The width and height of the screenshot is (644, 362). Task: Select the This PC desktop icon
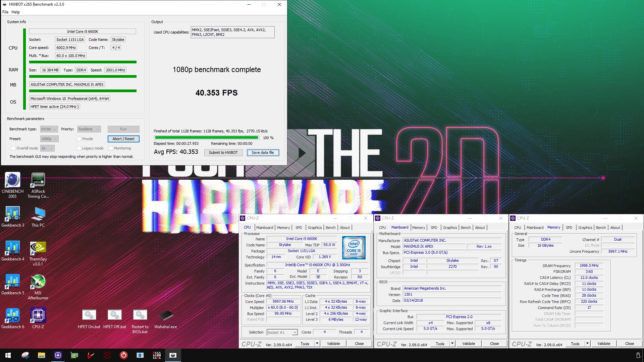pyautogui.click(x=38, y=217)
